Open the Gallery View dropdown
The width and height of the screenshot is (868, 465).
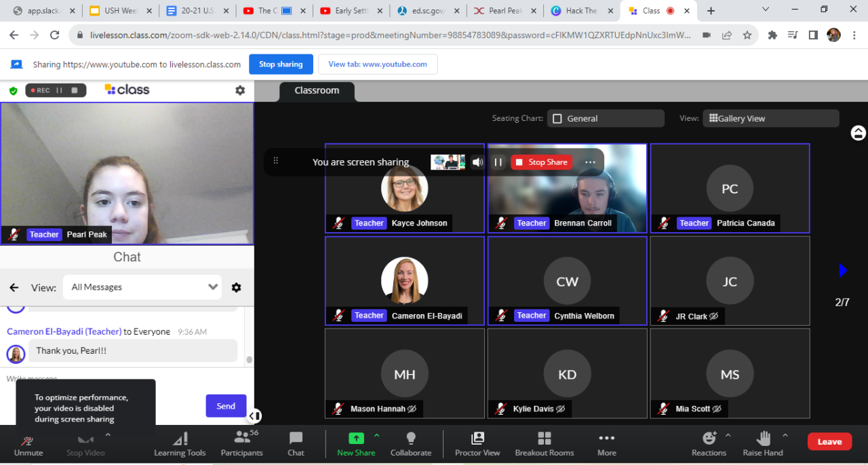[x=771, y=118]
